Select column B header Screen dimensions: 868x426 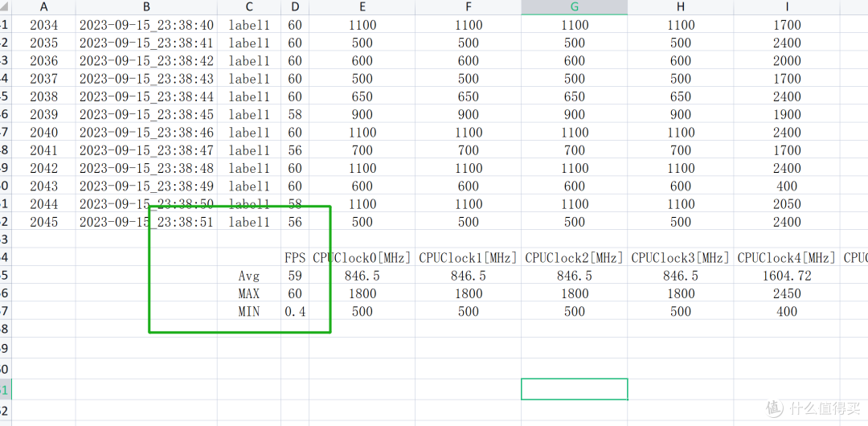pos(147,6)
